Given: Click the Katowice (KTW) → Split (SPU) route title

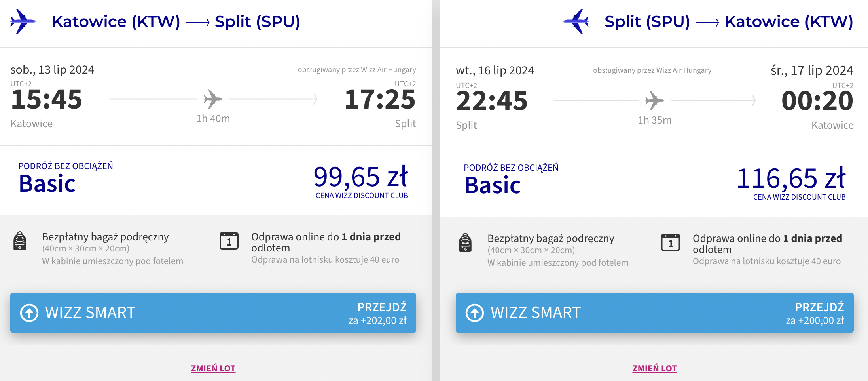Looking at the screenshot, I should pos(176,22).
